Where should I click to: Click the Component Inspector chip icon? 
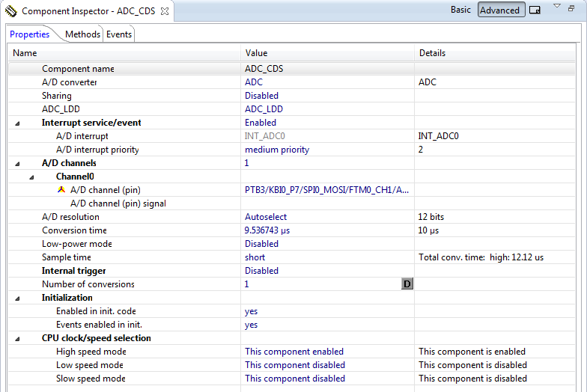tap(10, 11)
